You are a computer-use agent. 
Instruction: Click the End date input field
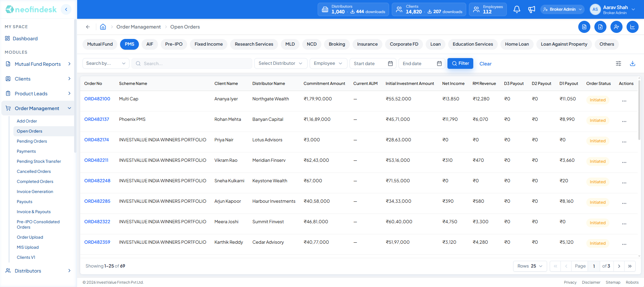[x=422, y=63]
